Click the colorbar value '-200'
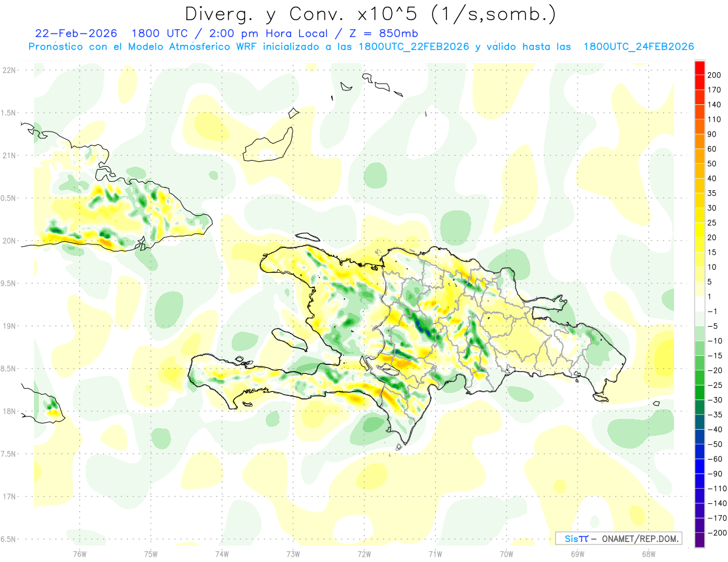The image size is (728, 562). [718, 533]
